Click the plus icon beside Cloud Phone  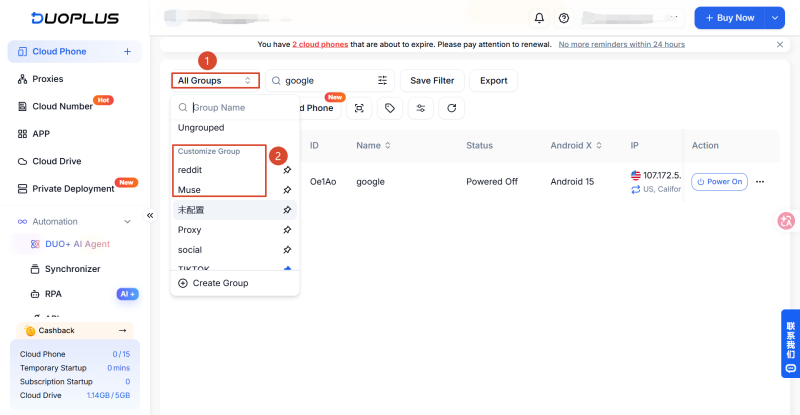[128, 52]
